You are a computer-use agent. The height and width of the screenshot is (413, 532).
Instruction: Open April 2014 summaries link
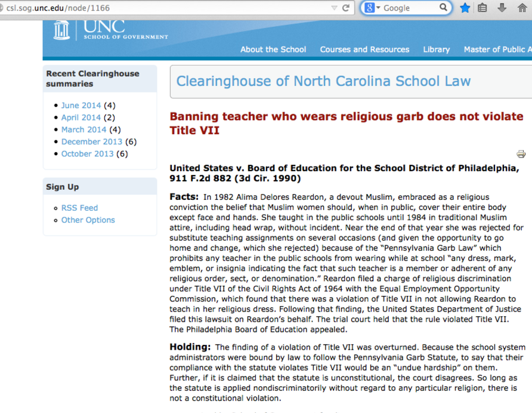(x=81, y=118)
